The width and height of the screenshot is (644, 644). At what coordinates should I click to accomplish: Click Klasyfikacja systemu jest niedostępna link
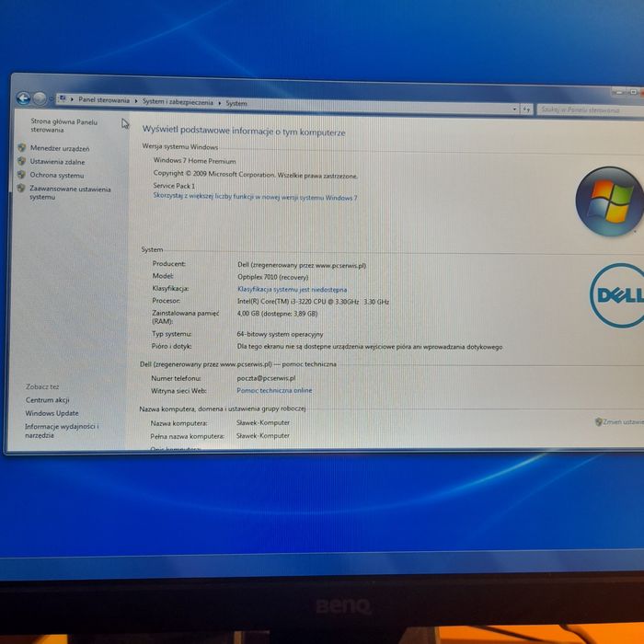tap(292, 289)
